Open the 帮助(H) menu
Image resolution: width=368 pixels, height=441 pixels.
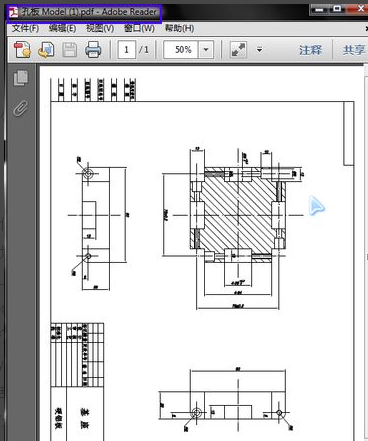coord(179,28)
